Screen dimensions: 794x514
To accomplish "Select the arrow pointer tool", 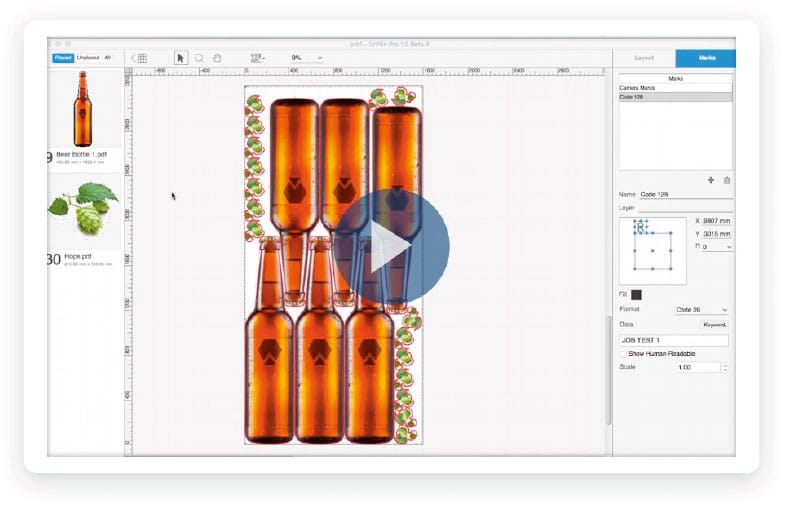I will [180, 58].
